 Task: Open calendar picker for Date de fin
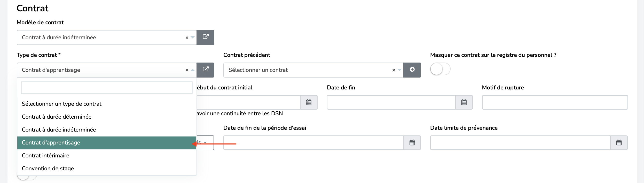[464, 102]
